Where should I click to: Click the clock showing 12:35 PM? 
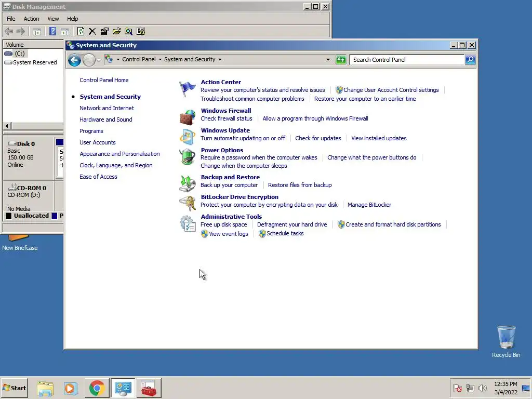(x=506, y=384)
